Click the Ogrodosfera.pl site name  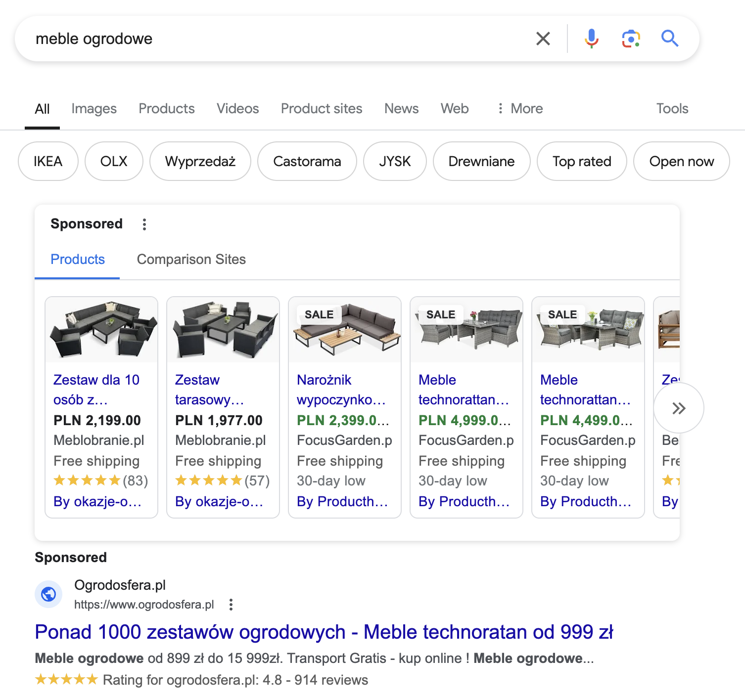tap(120, 585)
